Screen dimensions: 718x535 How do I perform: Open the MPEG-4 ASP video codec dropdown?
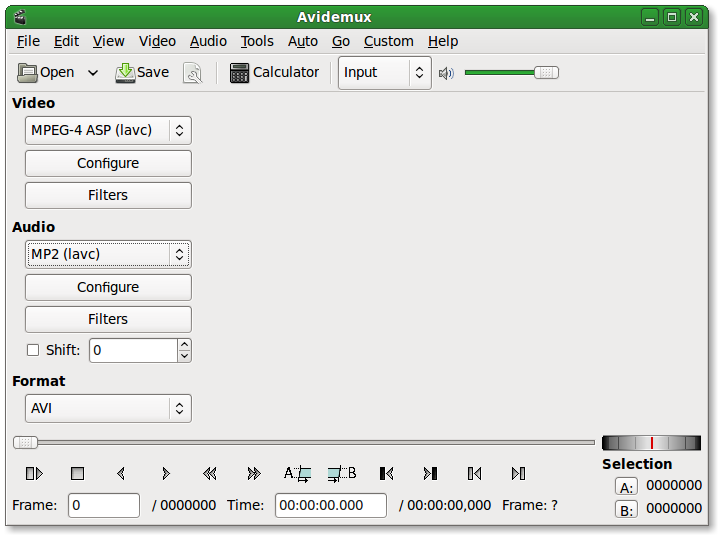click(108, 131)
